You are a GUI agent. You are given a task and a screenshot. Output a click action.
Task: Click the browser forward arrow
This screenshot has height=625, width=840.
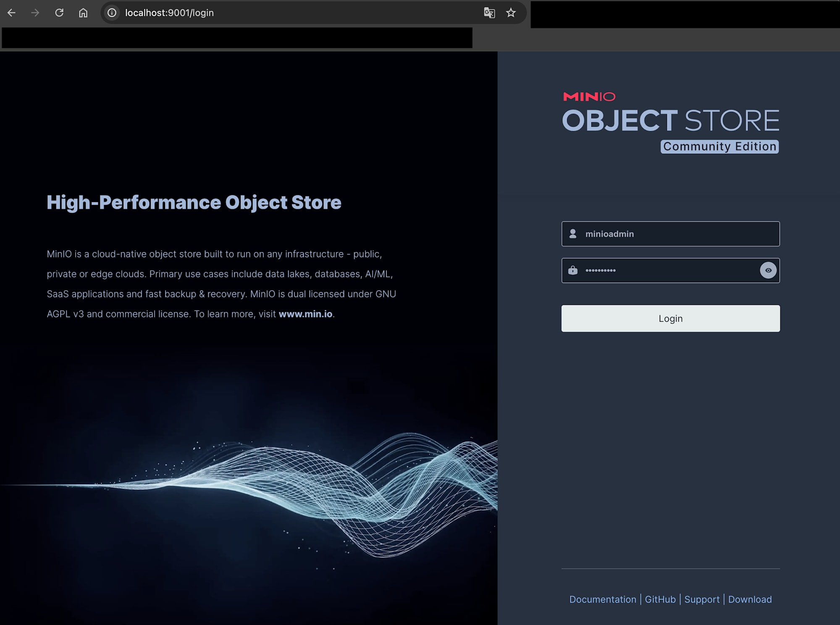(35, 13)
